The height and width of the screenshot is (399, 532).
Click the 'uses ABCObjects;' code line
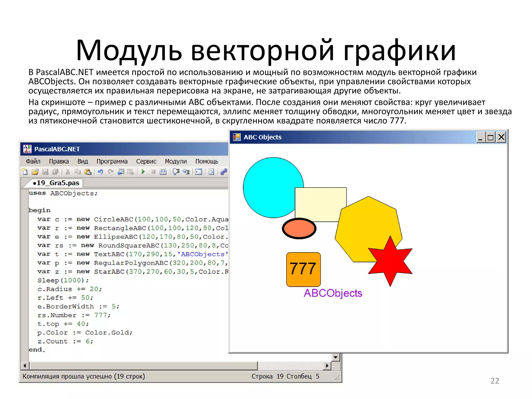[63, 193]
